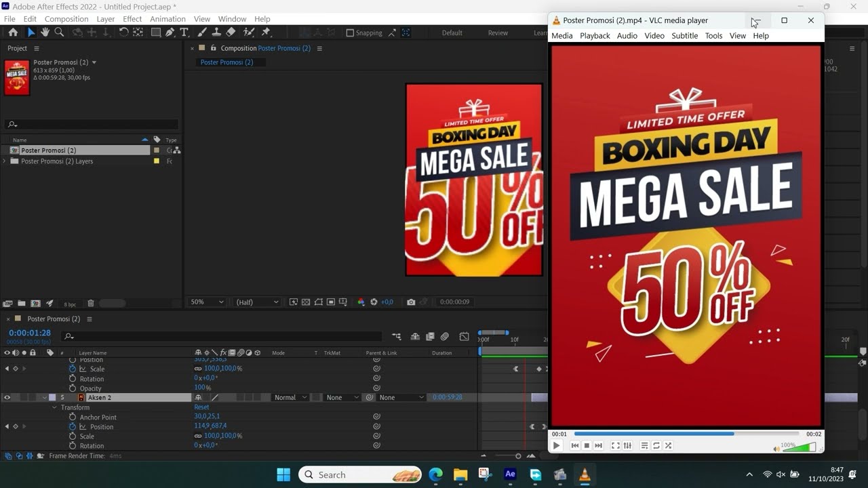Collapse the Aksen 2 layer twirl arrow
The image size is (868, 488).
(x=45, y=398)
